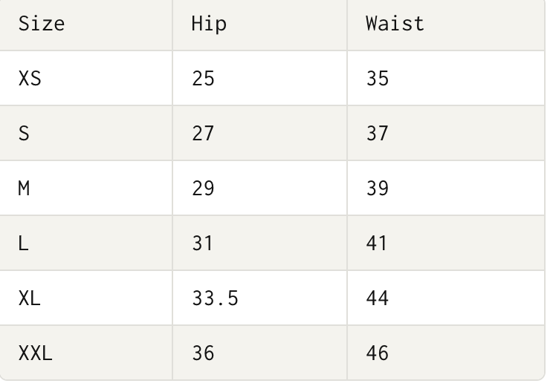553x392 pixels.
Task: Select the M size cell
Action: (24, 188)
